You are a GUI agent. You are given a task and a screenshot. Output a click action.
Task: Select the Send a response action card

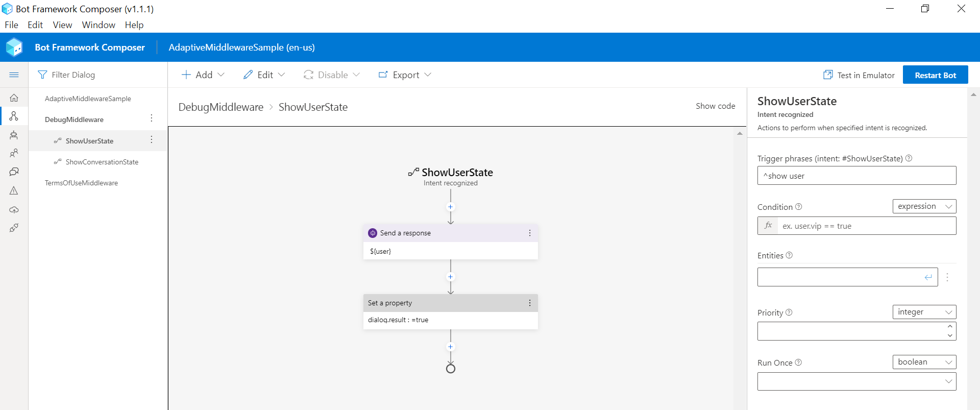[450, 242]
